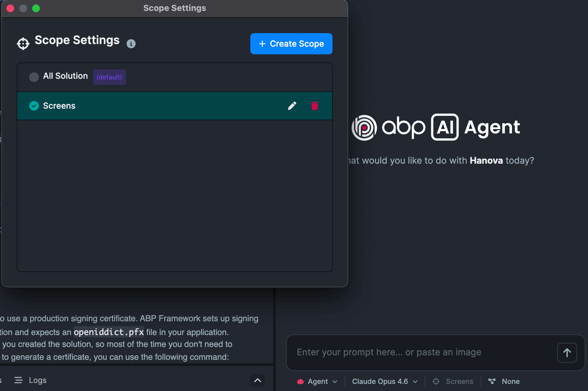Delete the Screens scope with the trash icon
The height and width of the screenshot is (391, 588).
[x=315, y=106]
